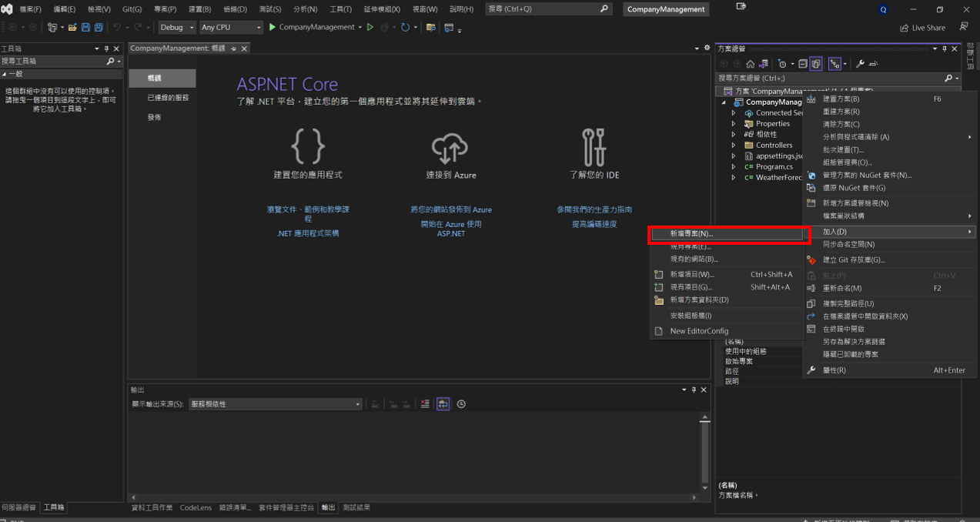Open the 將您的網站發佈到 Azure link

coord(451,209)
